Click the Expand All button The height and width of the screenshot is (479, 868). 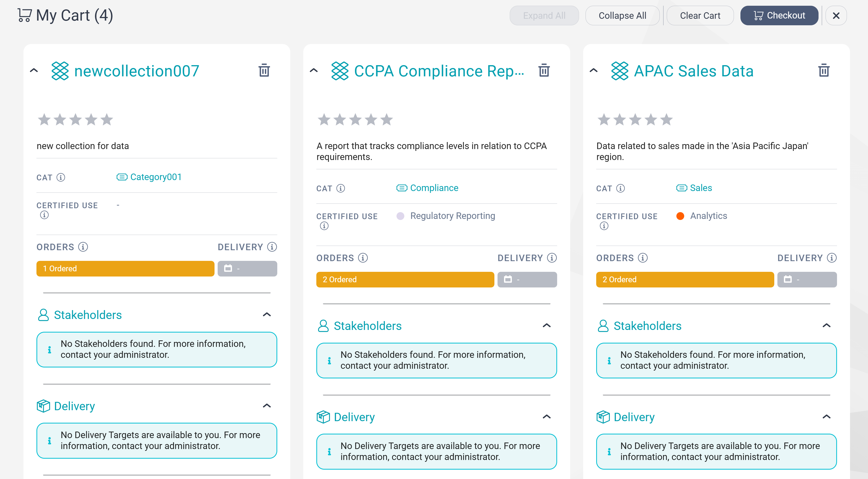coord(544,16)
